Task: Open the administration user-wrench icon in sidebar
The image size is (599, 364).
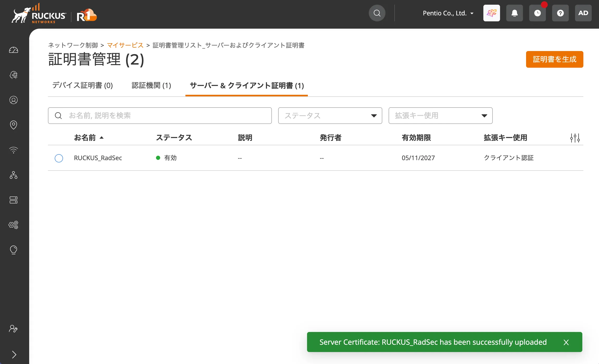Action: click(13, 329)
